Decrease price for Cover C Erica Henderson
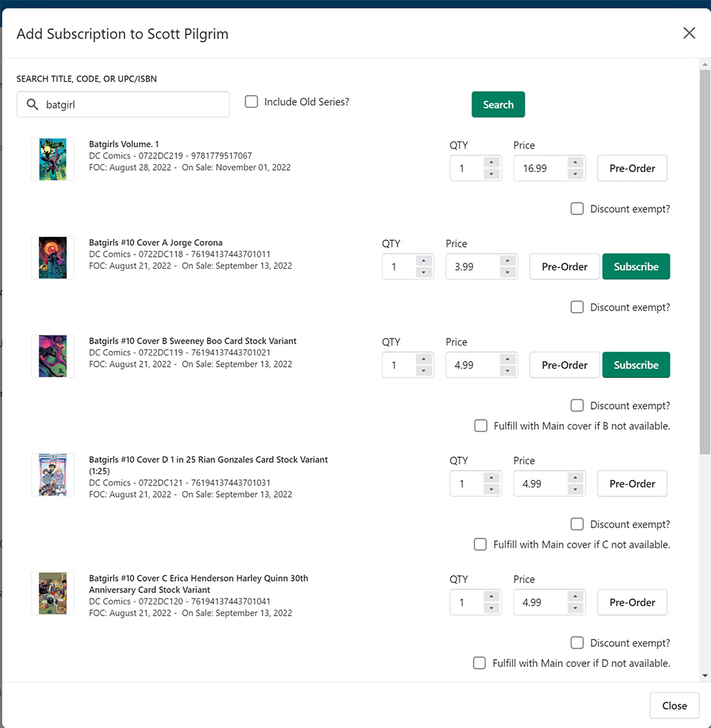 [575, 609]
